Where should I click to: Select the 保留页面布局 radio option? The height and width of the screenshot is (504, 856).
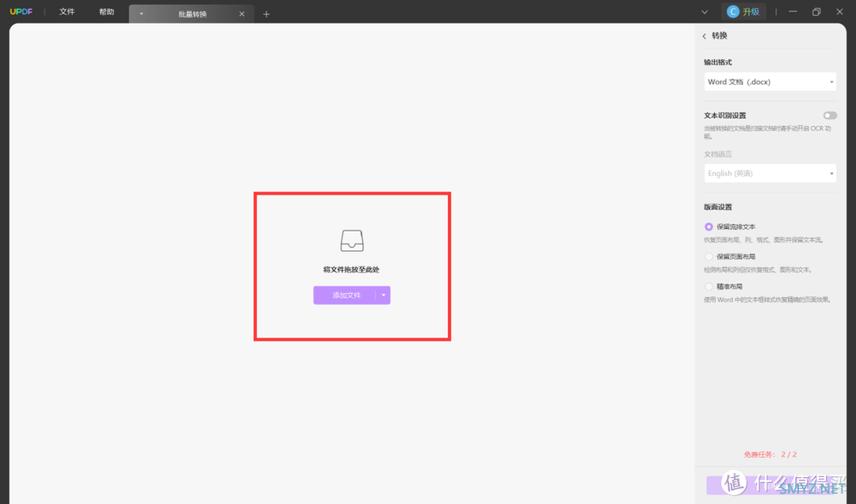point(709,257)
